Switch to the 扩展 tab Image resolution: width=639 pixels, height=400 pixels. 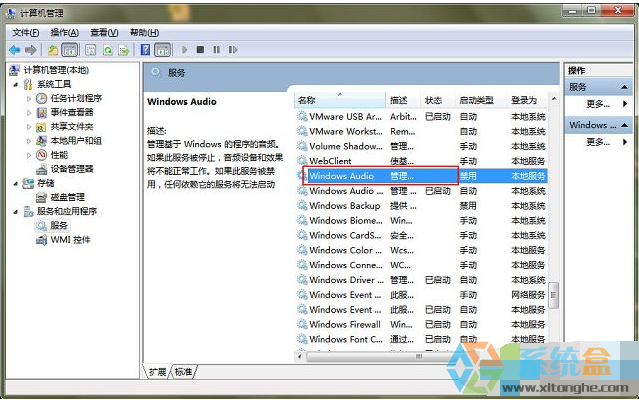(x=157, y=372)
